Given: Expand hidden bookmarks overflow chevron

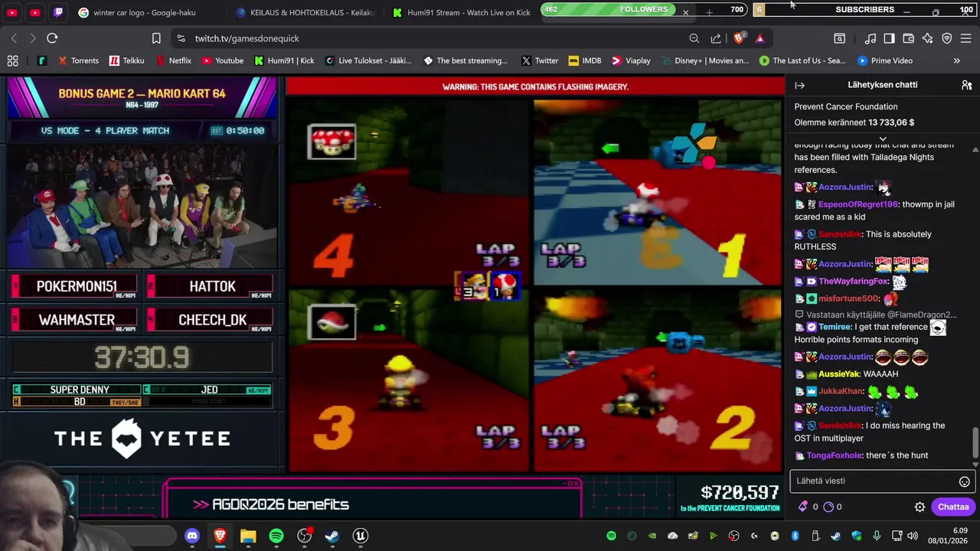Looking at the screenshot, I should point(956,60).
